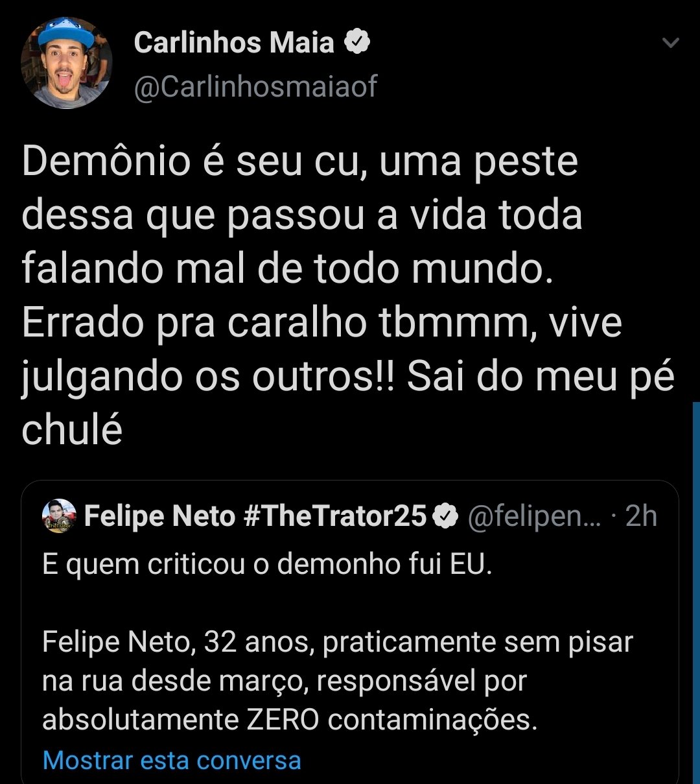Click the verified badge beside Carlinhos Maia

(x=356, y=43)
